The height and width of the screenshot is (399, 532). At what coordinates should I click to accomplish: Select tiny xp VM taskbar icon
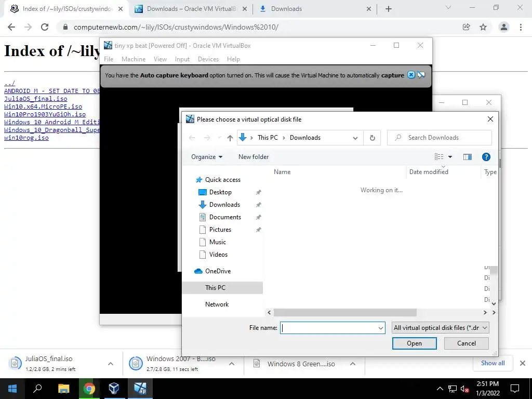(x=140, y=389)
